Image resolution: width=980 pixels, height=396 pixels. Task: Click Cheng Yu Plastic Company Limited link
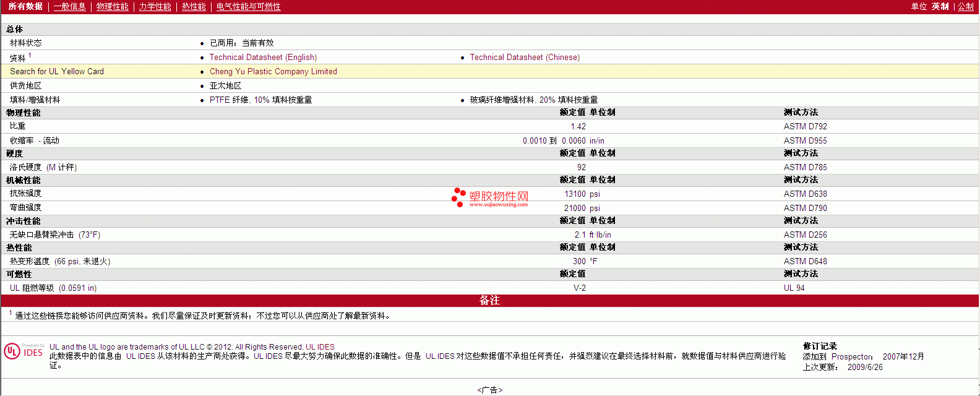[x=273, y=71]
